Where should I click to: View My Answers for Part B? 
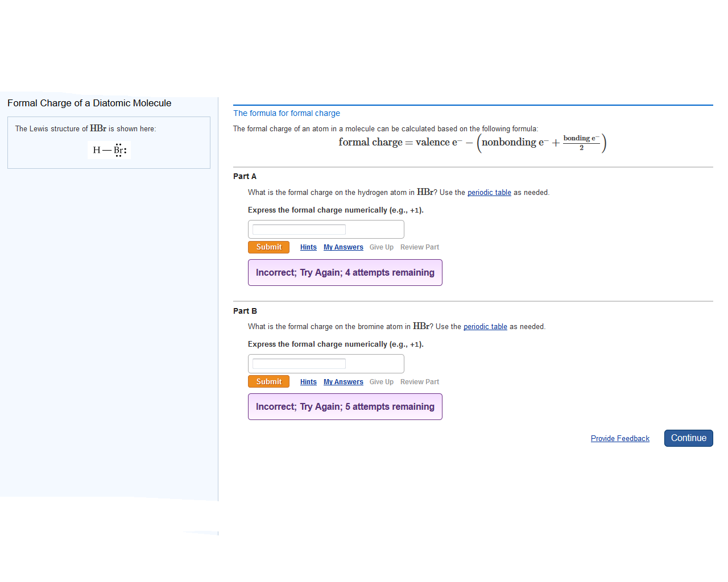click(x=344, y=382)
